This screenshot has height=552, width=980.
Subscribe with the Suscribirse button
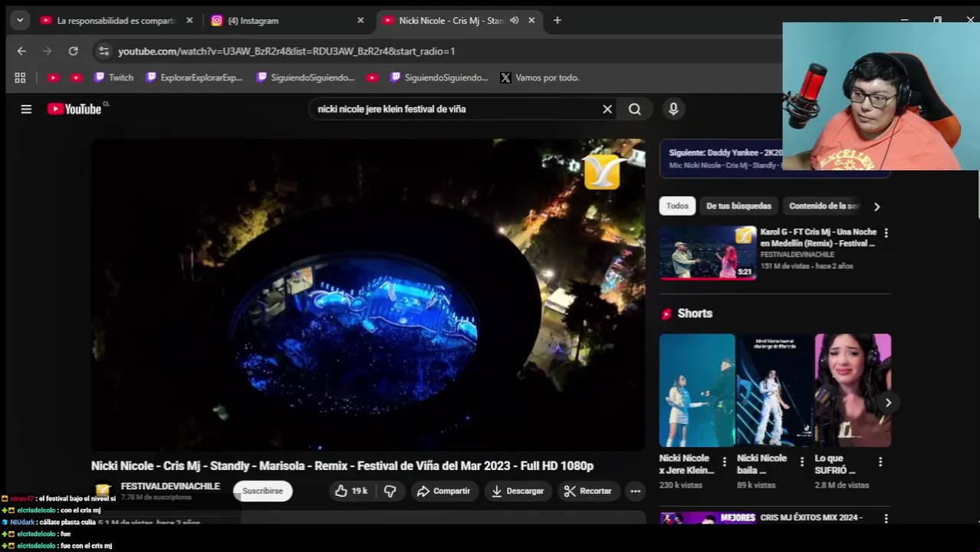pos(262,491)
